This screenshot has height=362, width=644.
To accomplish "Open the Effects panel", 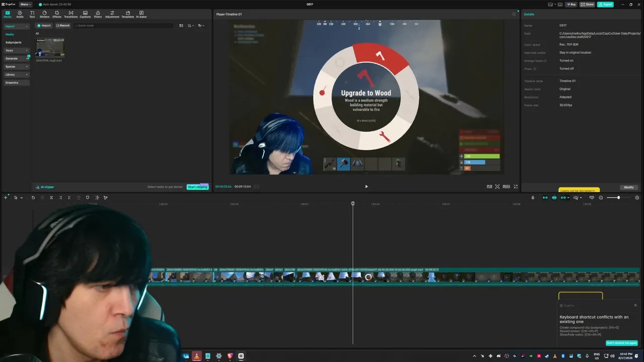I will point(57,14).
